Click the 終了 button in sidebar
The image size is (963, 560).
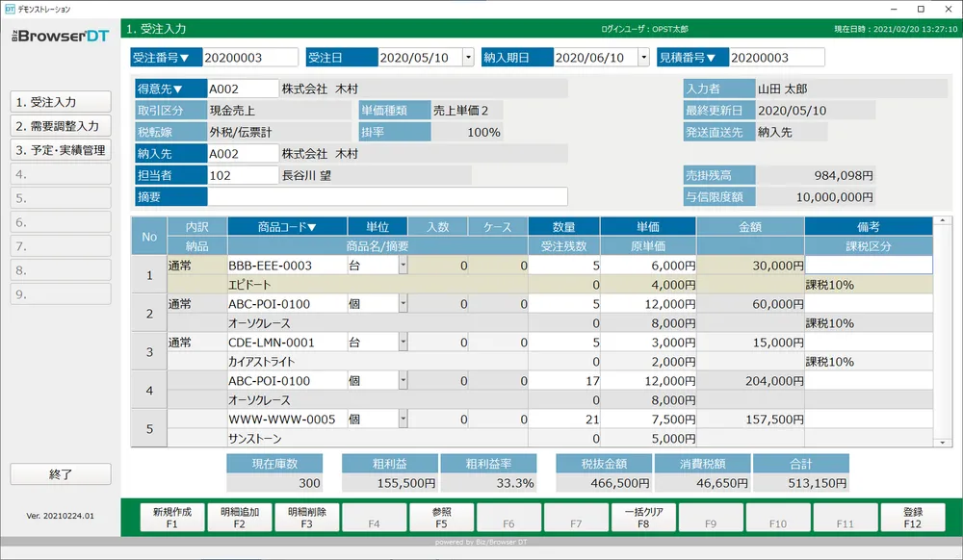pos(61,474)
